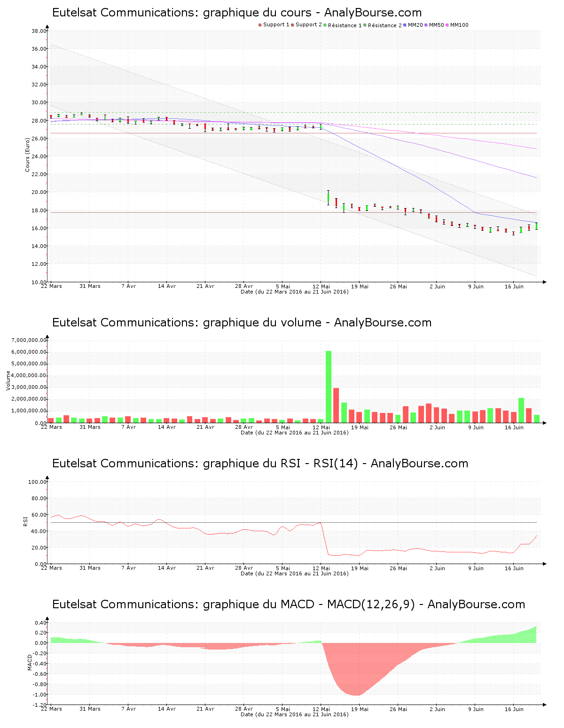
Task: Click the tall red volume bar after the spike
Action: pyautogui.click(x=336, y=405)
